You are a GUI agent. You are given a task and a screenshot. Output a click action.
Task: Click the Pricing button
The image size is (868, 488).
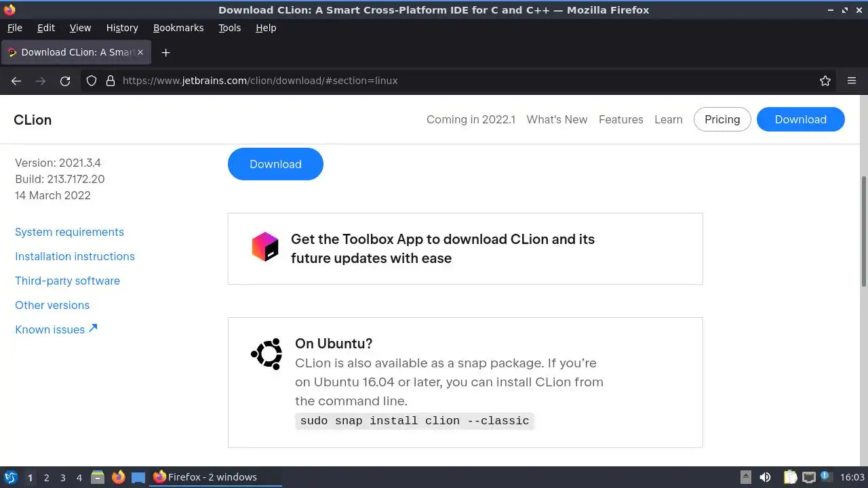click(722, 119)
